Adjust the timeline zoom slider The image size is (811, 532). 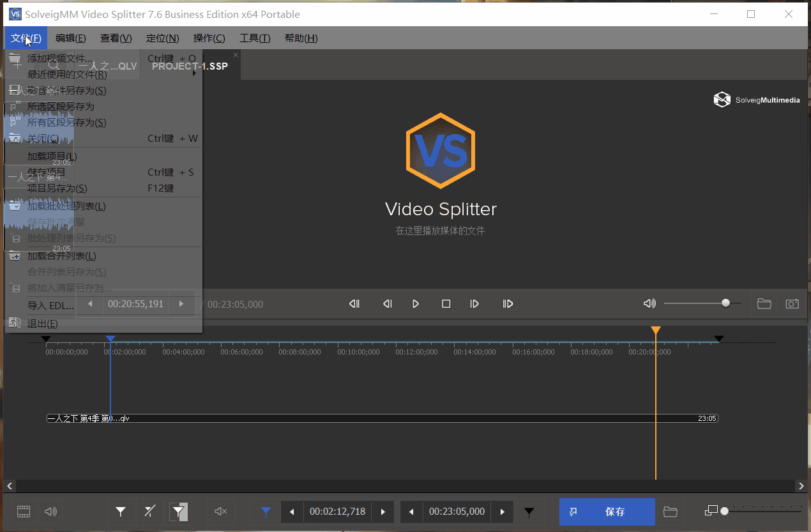click(x=761, y=511)
